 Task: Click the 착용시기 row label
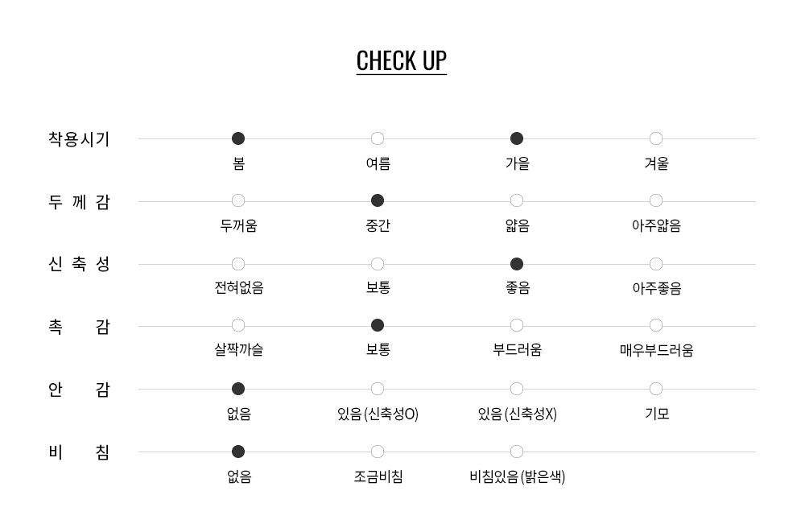79,139
